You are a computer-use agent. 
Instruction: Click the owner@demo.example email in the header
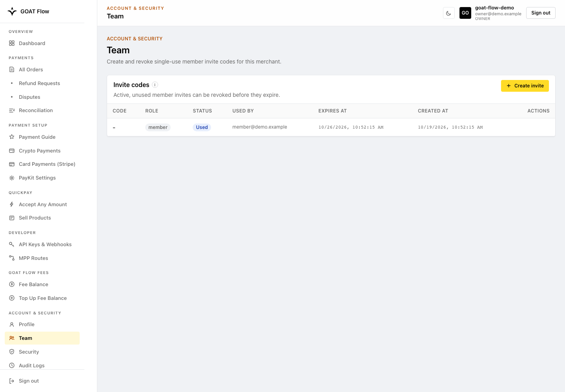498,14
